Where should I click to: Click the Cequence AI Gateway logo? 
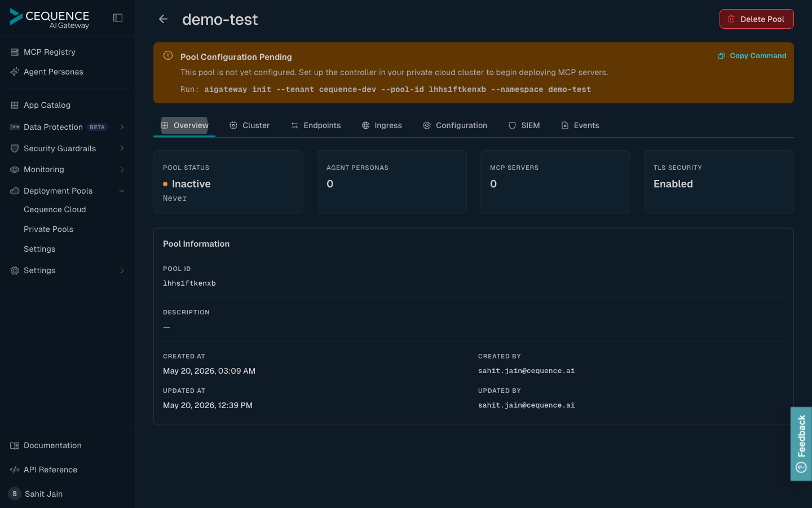pos(50,19)
